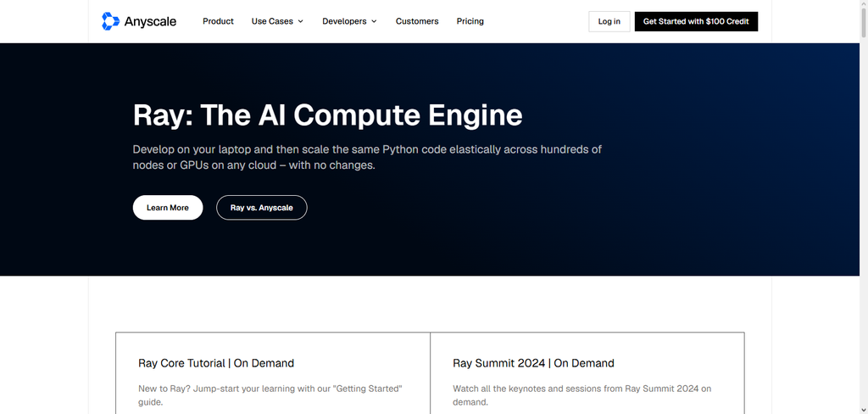
Task: Click the Log in button
Action: pos(609,21)
